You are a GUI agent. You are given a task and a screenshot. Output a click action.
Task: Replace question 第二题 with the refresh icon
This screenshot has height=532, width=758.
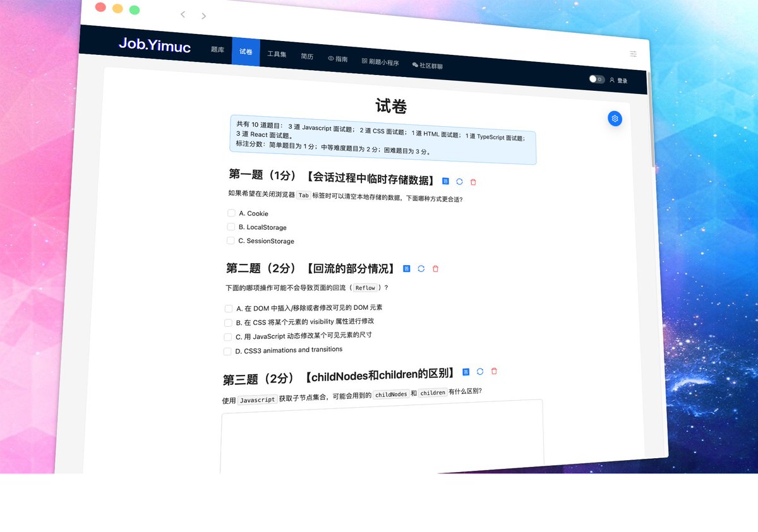tap(421, 268)
